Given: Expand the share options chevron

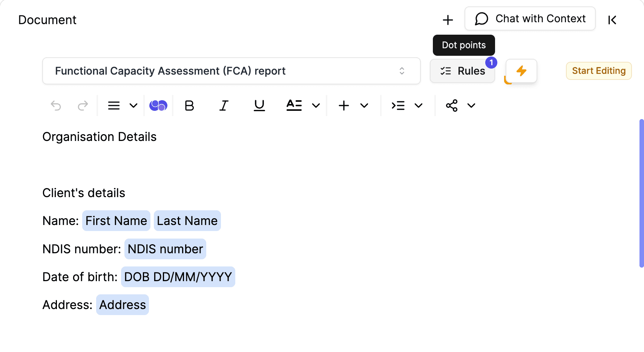Looking at the screenshot, I should (471, 106).
